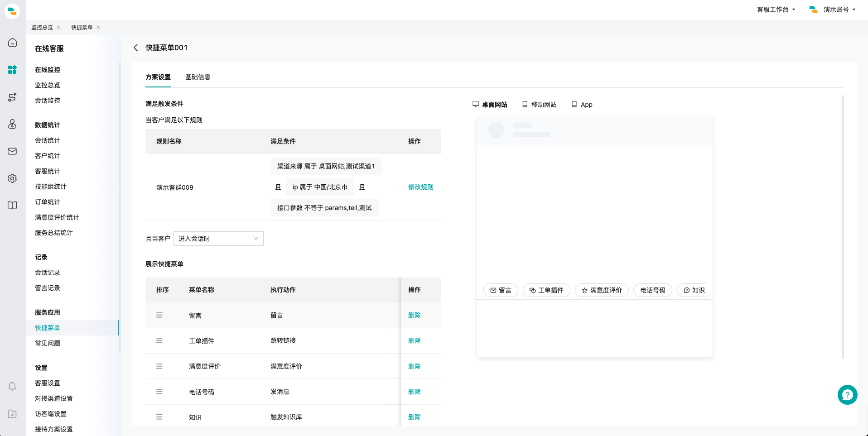Open 会话统计 in sidebar

pos(48,140)
